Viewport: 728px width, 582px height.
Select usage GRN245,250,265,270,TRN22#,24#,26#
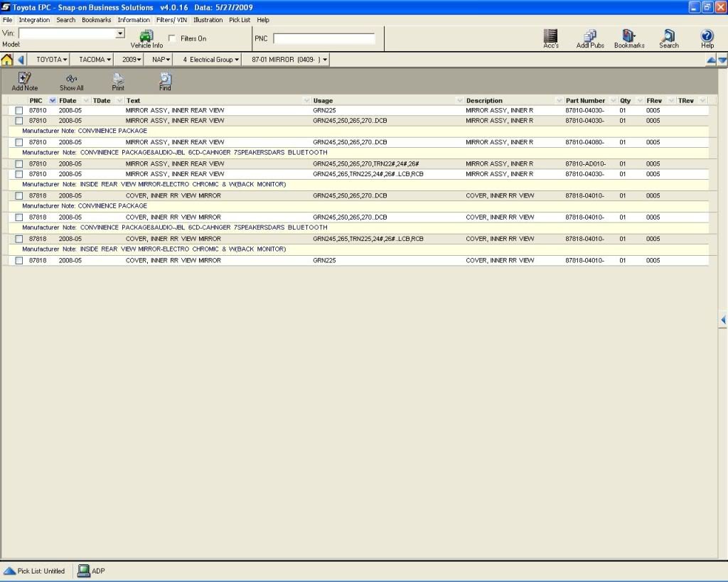[x=366, y=164]
